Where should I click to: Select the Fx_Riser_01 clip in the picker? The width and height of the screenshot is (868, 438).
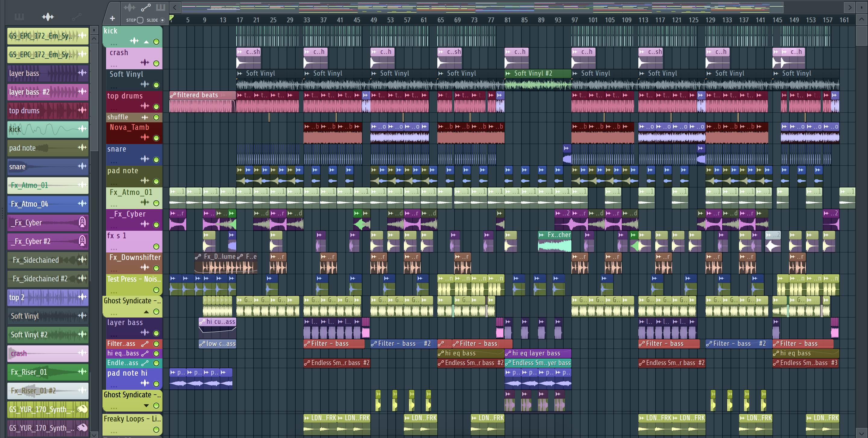(48, 372)
